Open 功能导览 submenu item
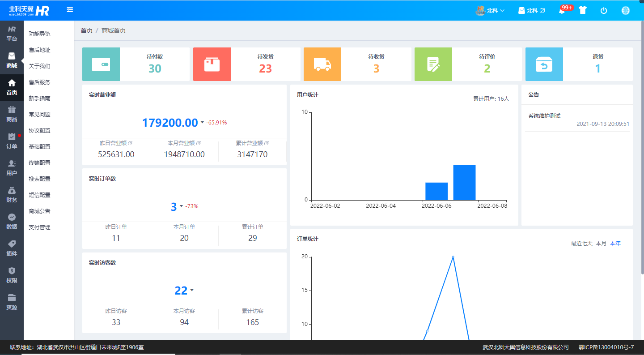644x355 pixels. [x=39, y=34]
